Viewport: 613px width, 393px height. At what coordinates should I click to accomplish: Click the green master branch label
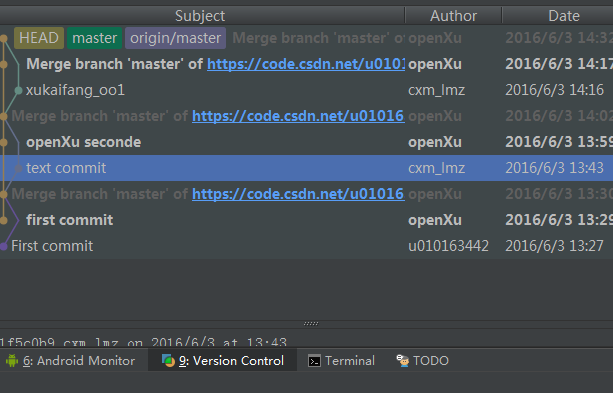[95, 38]
